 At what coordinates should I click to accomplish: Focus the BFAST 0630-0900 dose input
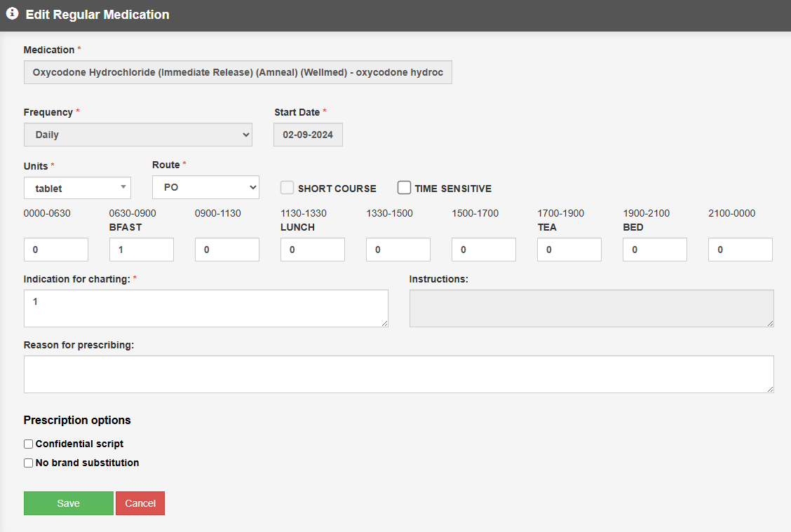tap(142, 250)
